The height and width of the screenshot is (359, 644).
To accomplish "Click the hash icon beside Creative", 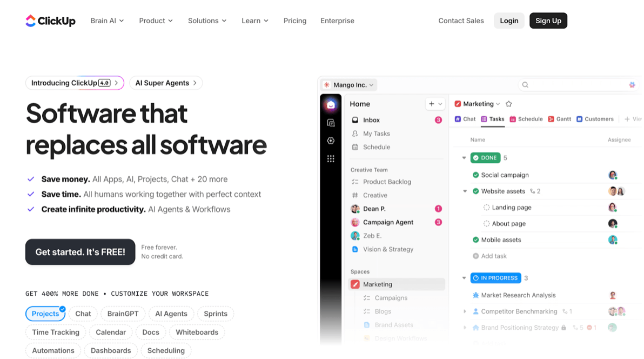I will (x=355, y=195).
